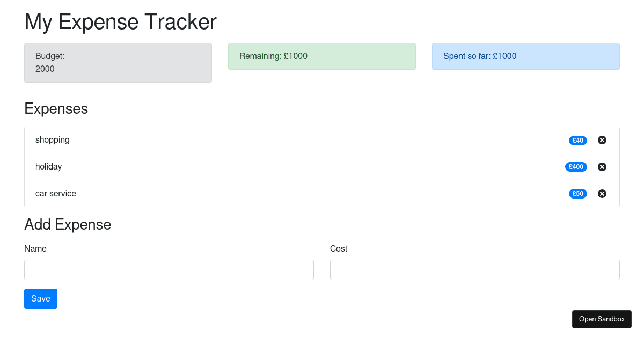Viewport: 644px width, 338px height.
Task: Select the Budget: 2000 panel
Action: tap(118, 62)
